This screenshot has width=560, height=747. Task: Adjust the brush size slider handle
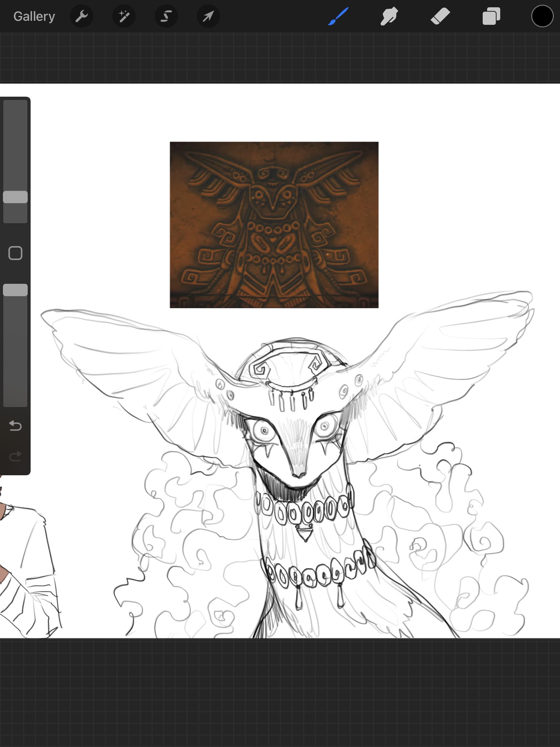15,197
